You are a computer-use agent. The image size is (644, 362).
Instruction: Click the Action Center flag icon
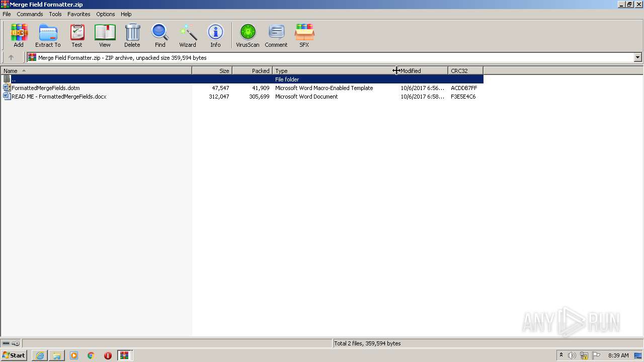[x=596, y=355]
